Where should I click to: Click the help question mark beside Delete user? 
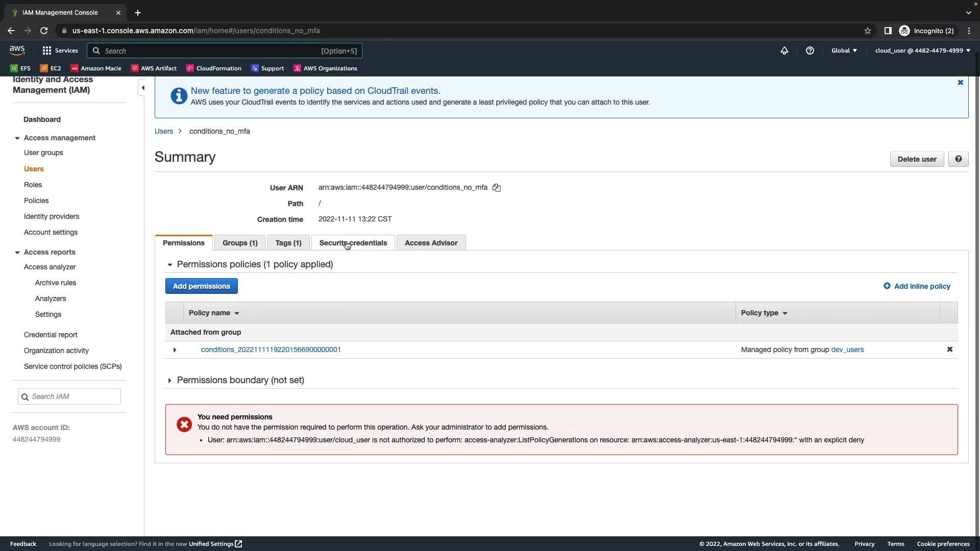pyautogui.click(x=958, y=159)
